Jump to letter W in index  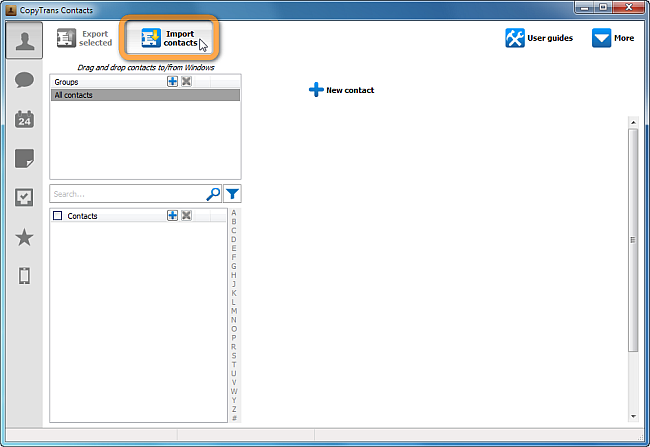point(234,391)
